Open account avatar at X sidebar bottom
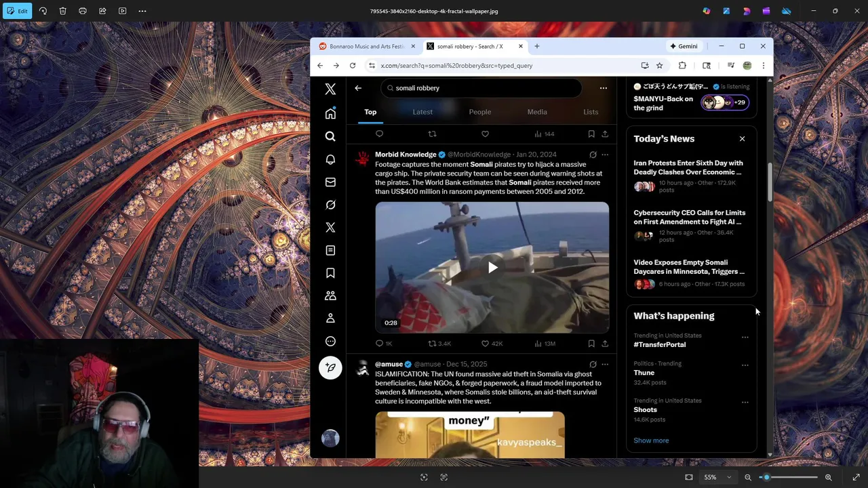 [330, 439]
